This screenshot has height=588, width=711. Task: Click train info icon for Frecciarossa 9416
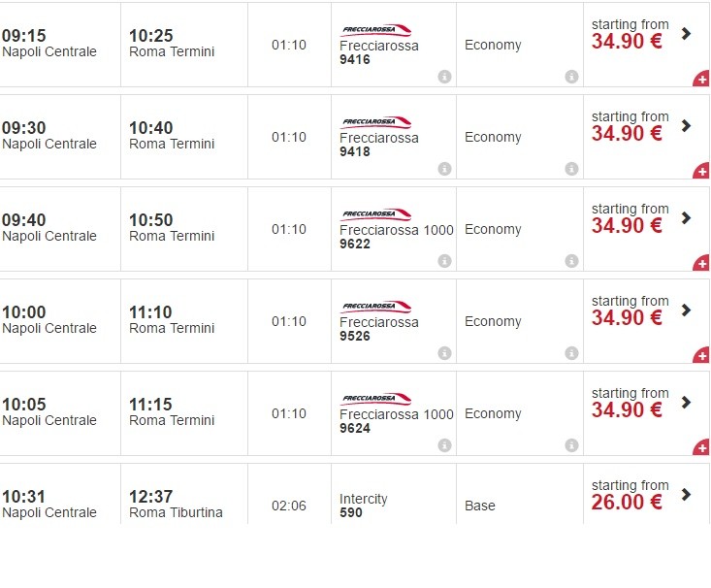[444, 77]
